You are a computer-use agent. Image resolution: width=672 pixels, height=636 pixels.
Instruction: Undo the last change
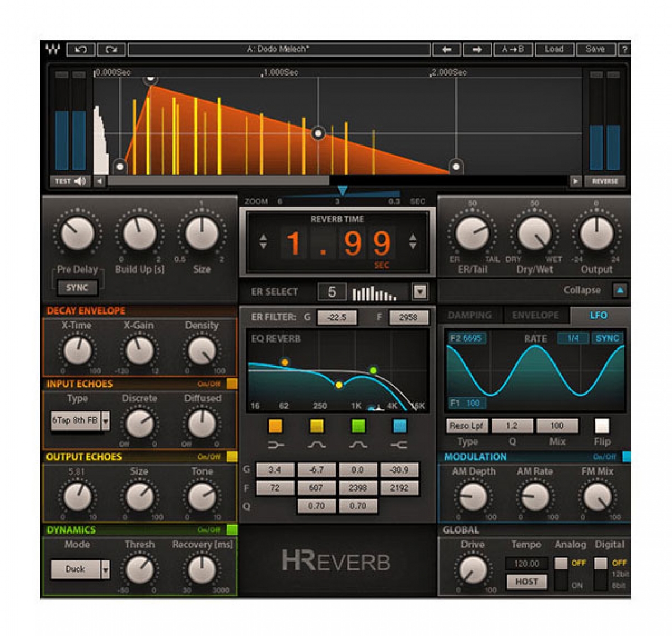pyautogui.click(x=81, y=50)
